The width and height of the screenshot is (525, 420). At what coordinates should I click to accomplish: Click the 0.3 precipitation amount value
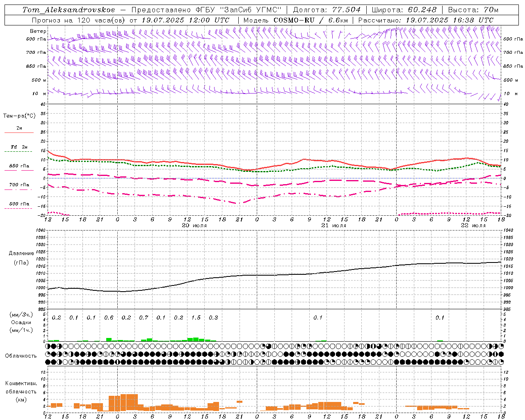(x=213, y=318)
